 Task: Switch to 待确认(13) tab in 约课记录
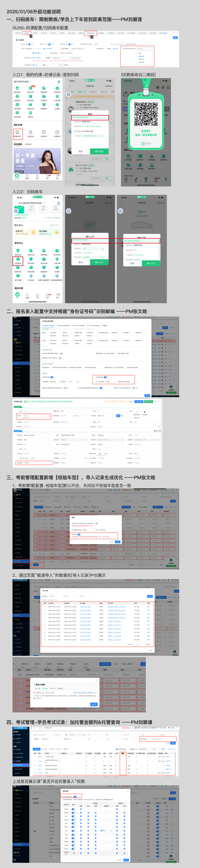[x=82, y=92]
